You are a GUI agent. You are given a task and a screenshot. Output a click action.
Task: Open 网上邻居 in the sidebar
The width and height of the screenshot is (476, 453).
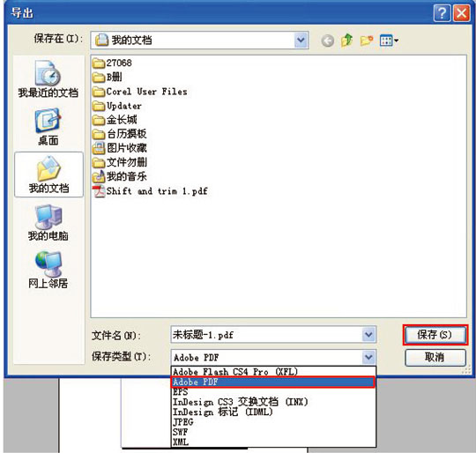pyautogui.click(x=48, y=270)
